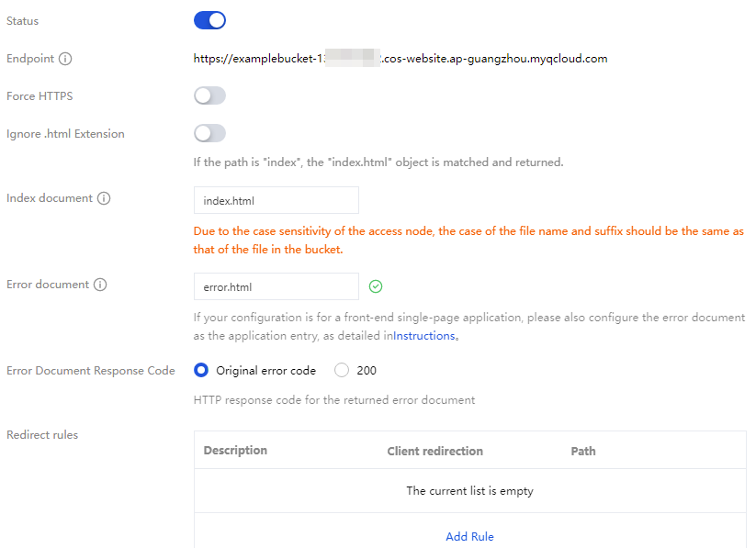Toggle Ignore .html Extension on

pyautogui.click(x=209, y=133)
